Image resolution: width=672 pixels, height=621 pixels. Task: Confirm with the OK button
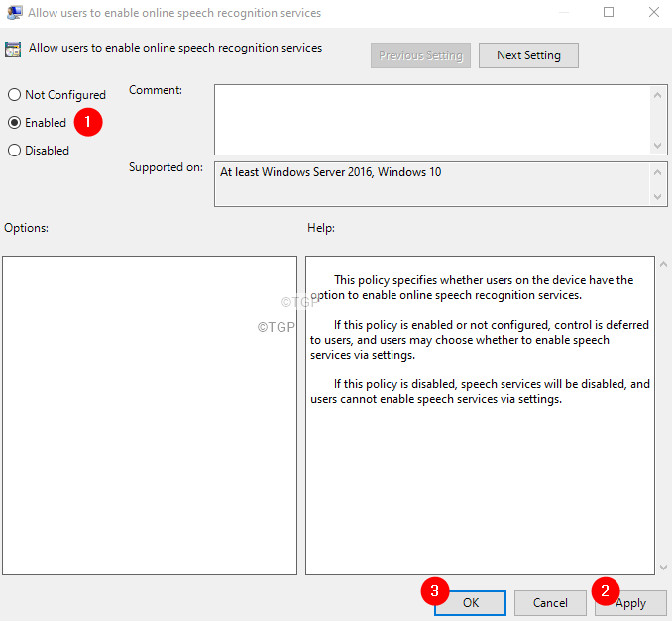470,603
